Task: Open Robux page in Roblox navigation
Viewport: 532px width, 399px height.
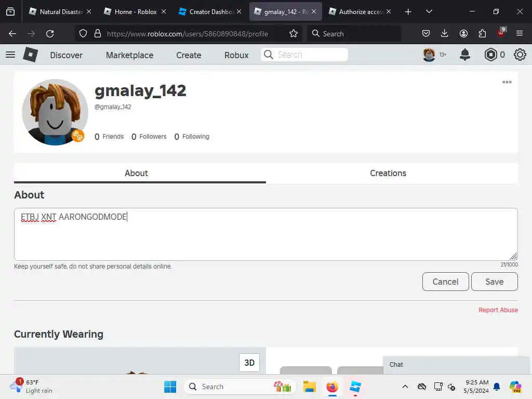Action: point(236,55)
